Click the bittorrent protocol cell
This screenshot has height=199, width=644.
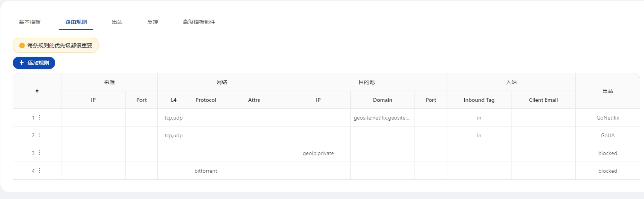tap(206, 171)
